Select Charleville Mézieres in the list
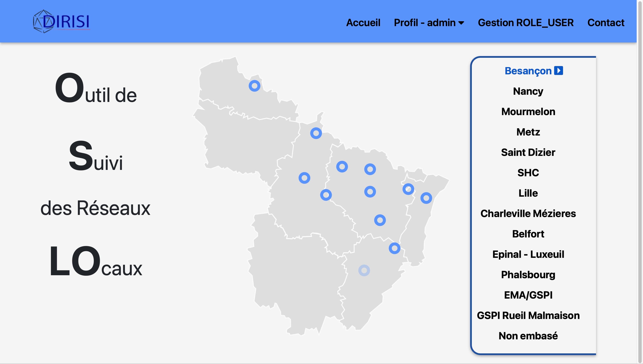This screenshot has width=643, height=364. [x=528, y=213]
